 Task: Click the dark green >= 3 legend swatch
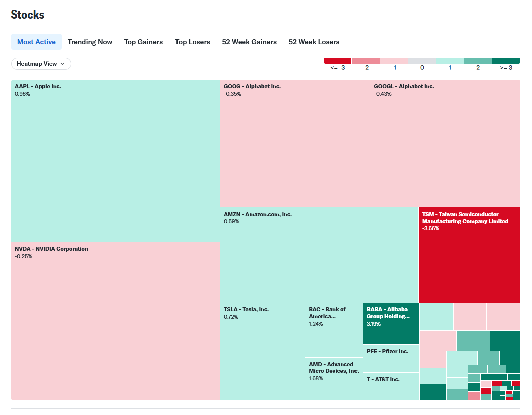pyautogui.click(x=506, y=61)
